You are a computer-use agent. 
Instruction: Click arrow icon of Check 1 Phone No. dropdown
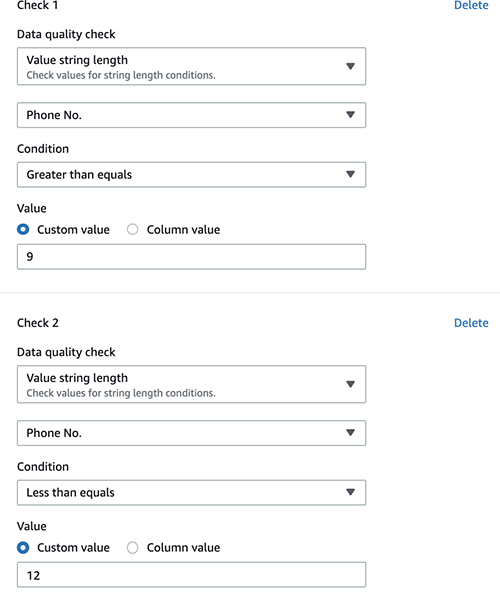[351, 115]
